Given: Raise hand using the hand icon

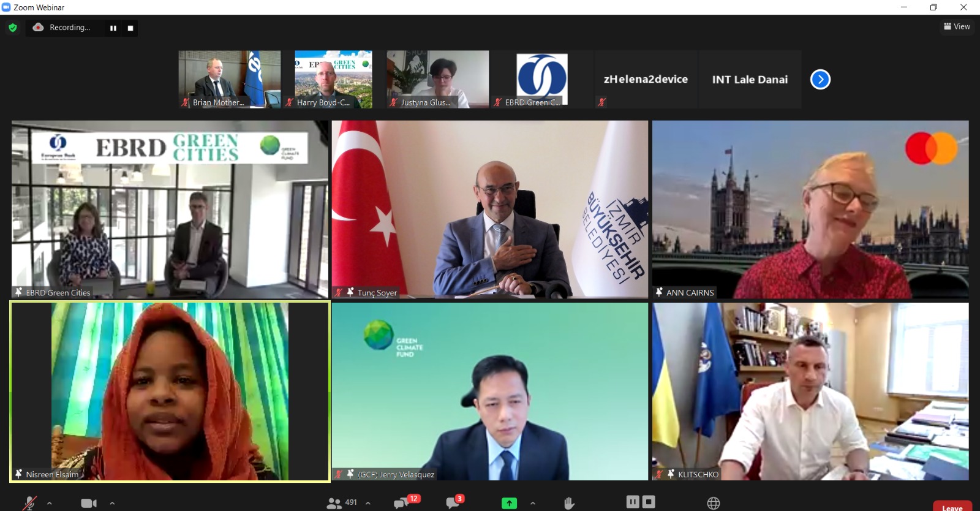Looking at the screenshot, I should [569, 503].
